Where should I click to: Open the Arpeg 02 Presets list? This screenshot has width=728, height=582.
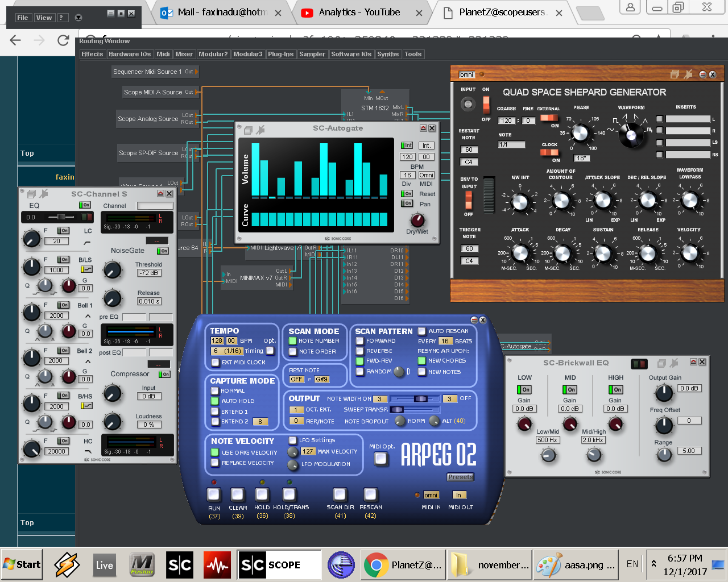460,477
